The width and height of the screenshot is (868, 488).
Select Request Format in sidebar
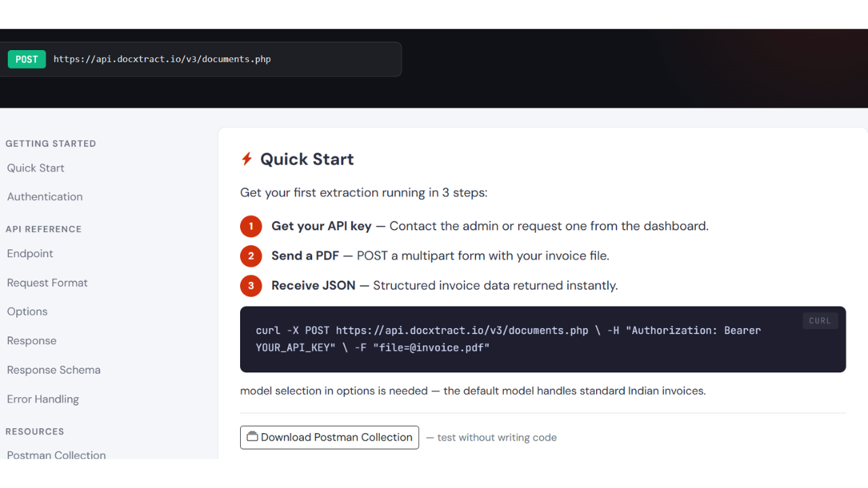coord(47,283)
